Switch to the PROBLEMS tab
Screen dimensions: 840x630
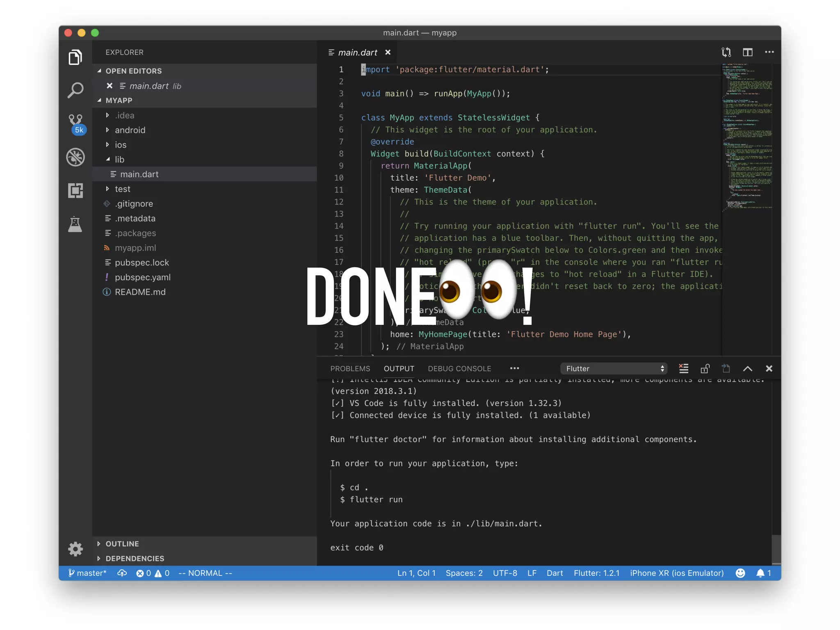coord(350,368)
